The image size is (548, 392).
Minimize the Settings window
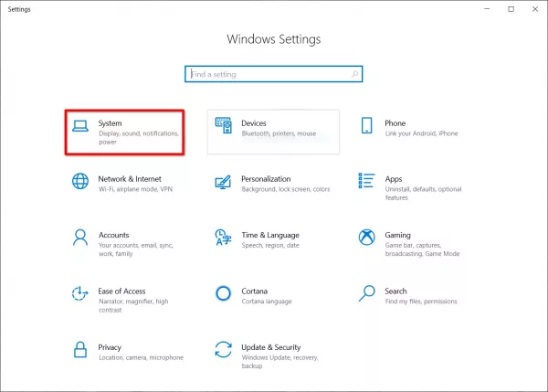click(487, 9)
